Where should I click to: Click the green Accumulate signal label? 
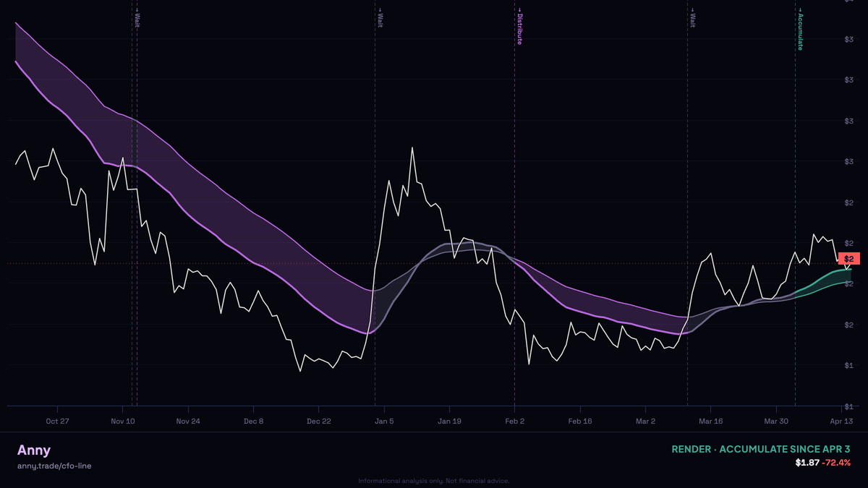pos(800,31)
